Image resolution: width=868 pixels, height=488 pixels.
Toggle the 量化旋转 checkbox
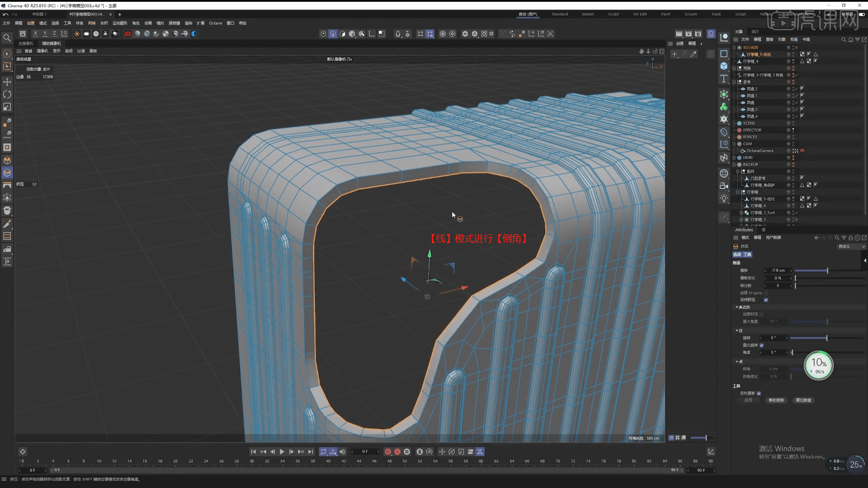pos(762,345)
